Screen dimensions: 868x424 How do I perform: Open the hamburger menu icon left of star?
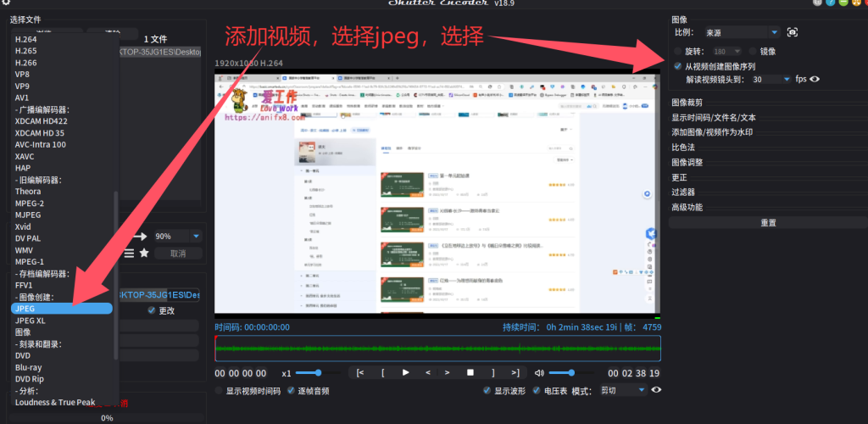pyautogui.click(x=129, y=253)
